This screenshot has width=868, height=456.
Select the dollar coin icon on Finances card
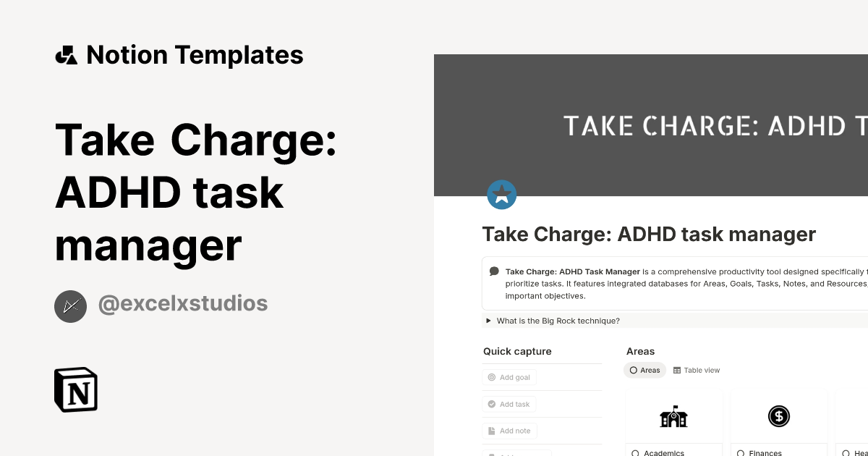click(779, 415)
